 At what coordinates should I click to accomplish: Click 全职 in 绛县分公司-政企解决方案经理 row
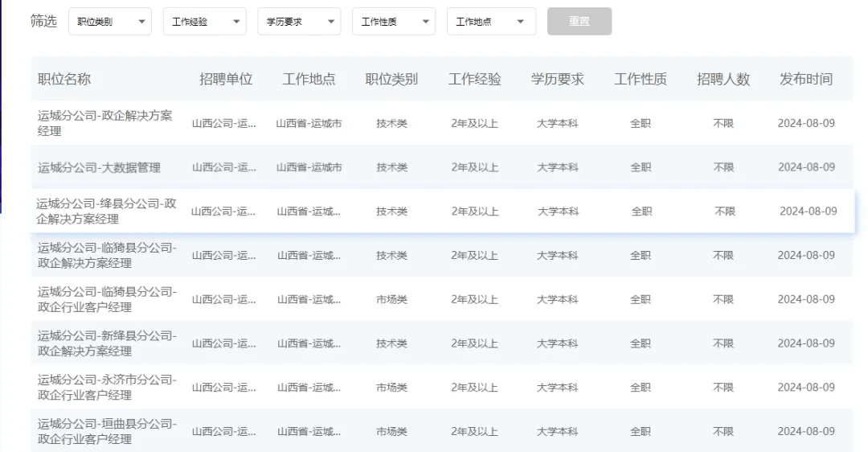coord(641,212)
